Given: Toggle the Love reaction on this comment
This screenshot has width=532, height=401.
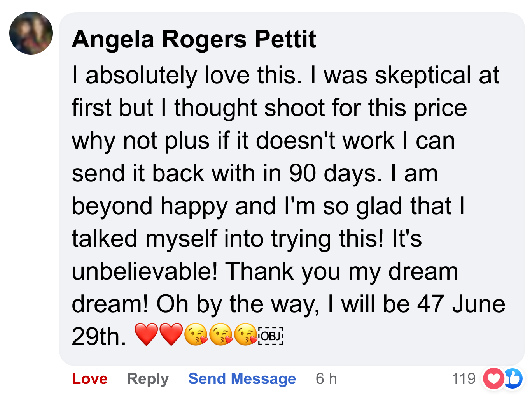Looking at the screenshot, I should pos(90,379).
